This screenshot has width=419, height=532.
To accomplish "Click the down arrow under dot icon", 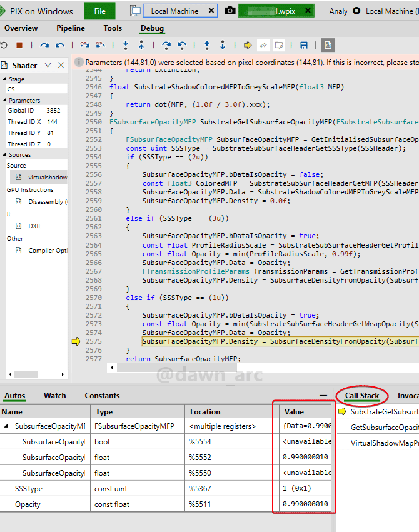I will [x=223, y=45].
